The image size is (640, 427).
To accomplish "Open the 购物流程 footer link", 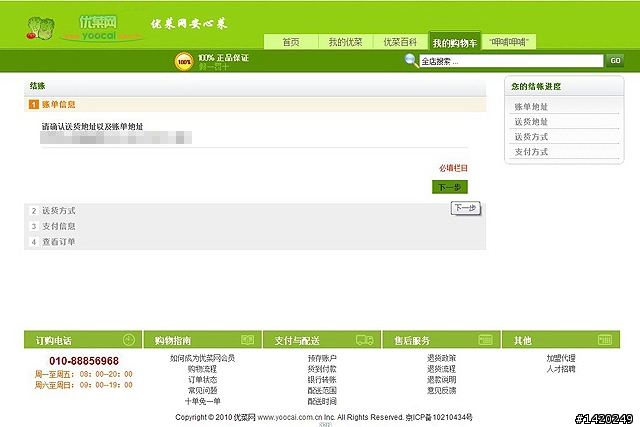I will (202, 369).
